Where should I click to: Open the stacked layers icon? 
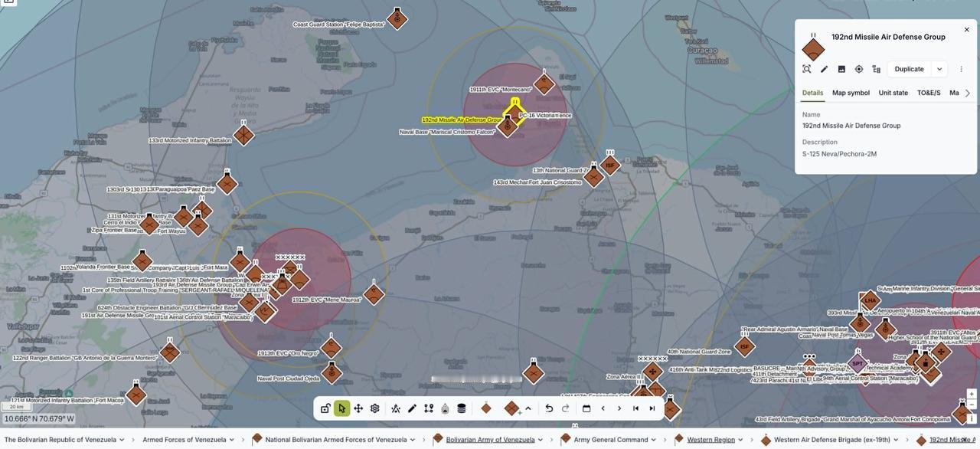(462, 408)
